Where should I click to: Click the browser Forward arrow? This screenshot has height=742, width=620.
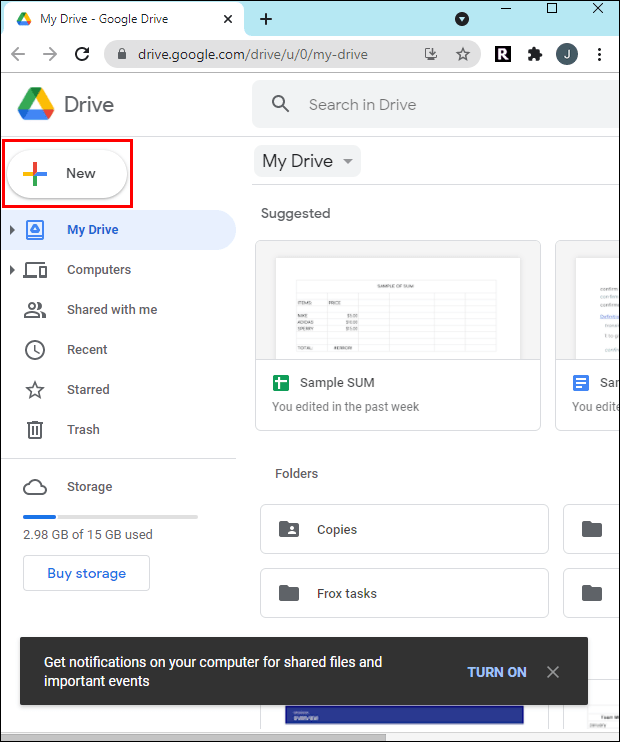pyautogui.click(x=50, y=54)
